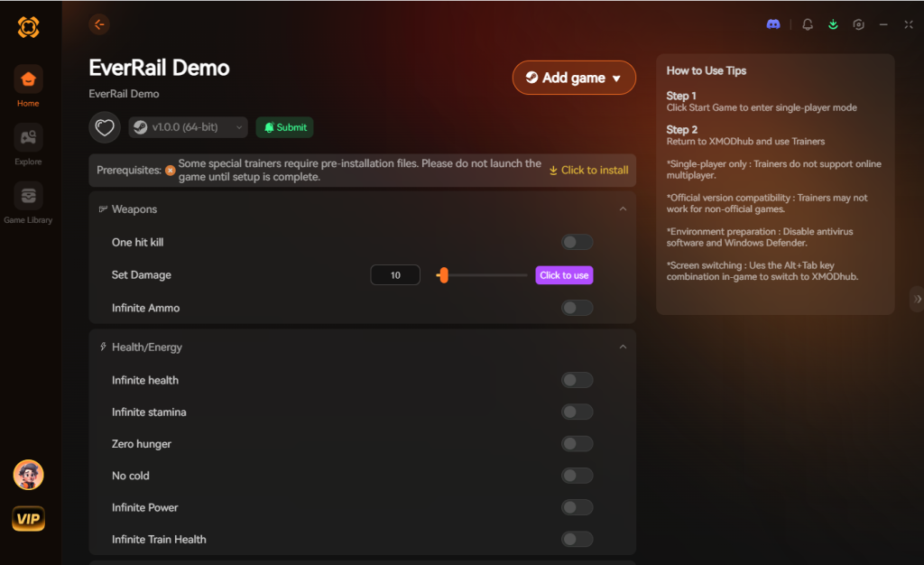Click the user avatar icon

(x=28, y=475)
